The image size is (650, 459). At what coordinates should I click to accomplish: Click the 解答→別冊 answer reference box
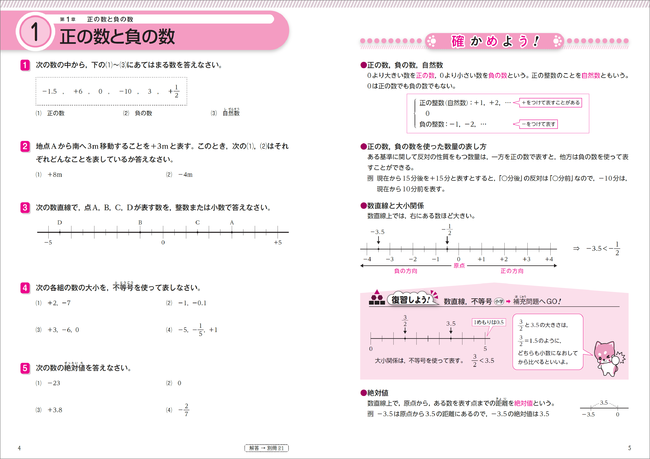[267, 448]
